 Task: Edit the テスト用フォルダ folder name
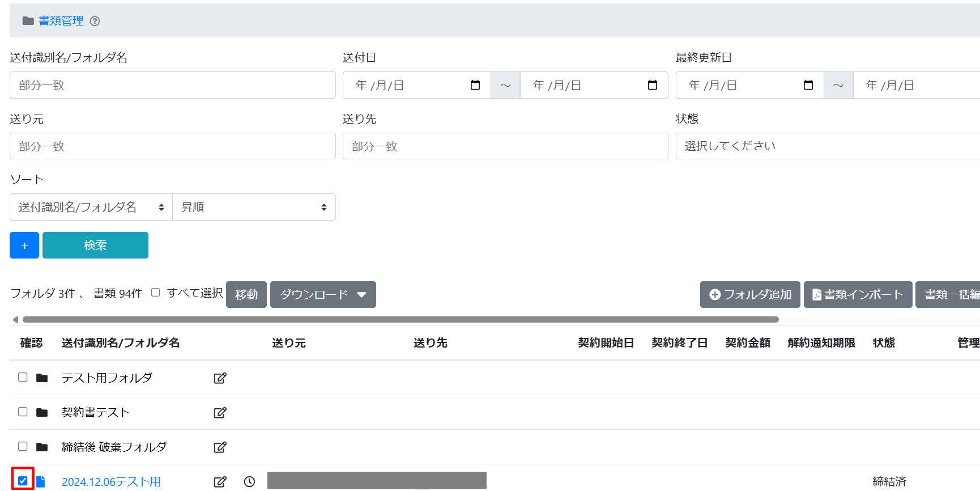[x=220, y=378]
